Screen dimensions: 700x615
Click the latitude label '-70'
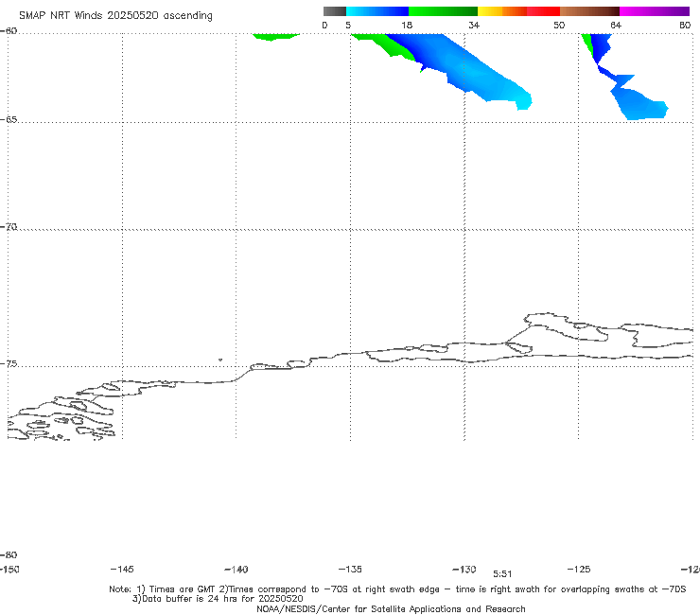click(x=9, y=227)
